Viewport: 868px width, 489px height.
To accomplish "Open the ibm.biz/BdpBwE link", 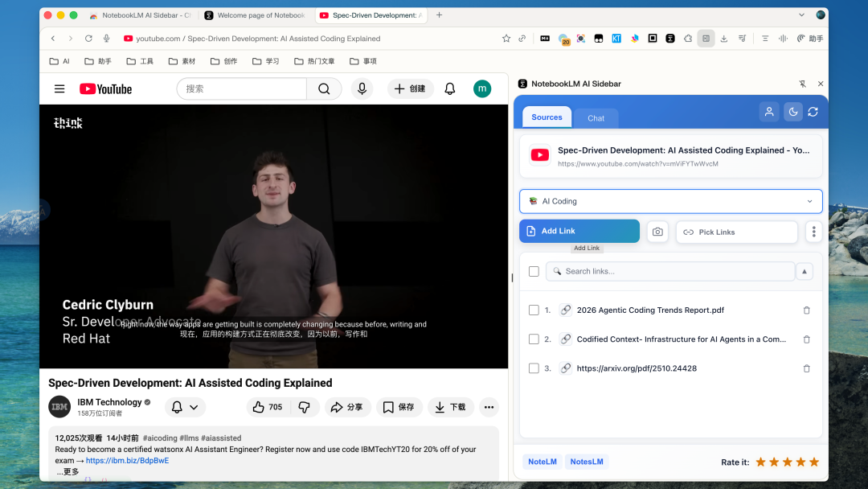I will tap(127, 460).
